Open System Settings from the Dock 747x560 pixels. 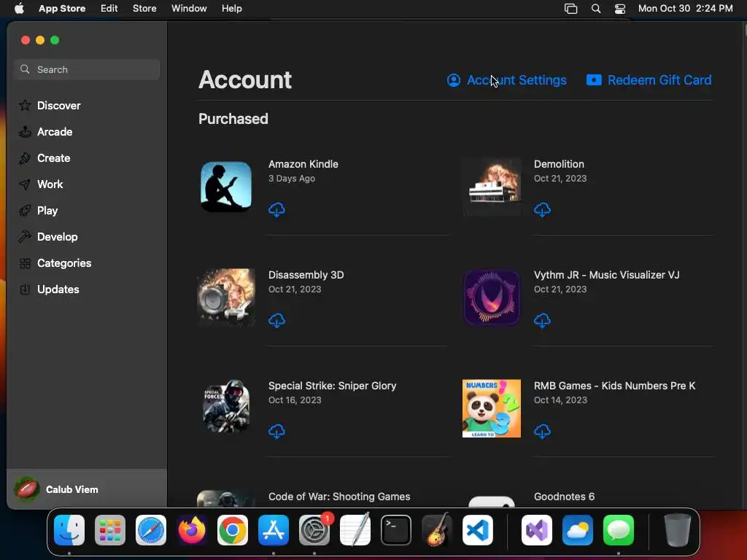[x=314, y=530]
